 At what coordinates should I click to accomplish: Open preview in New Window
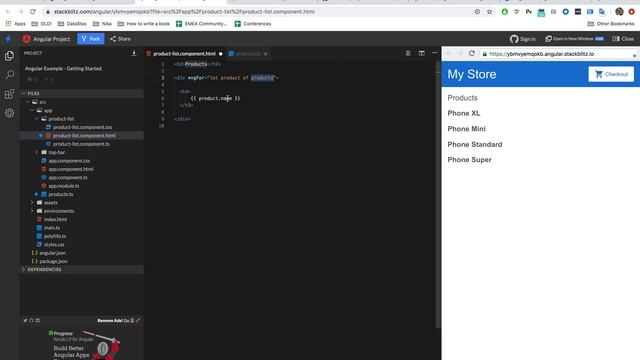click(x=574, y=39)
